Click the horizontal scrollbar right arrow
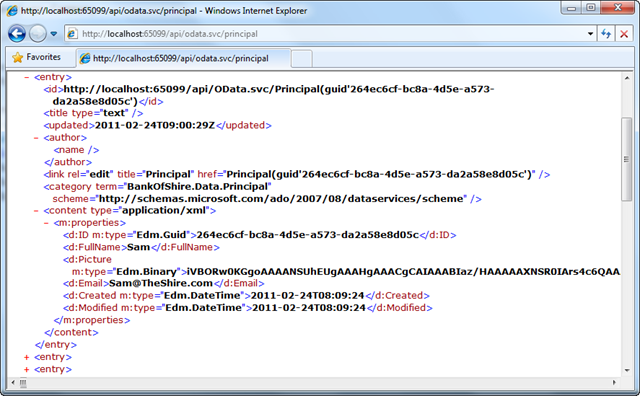This screenshot has height=396, width=640. coord(614,383)
